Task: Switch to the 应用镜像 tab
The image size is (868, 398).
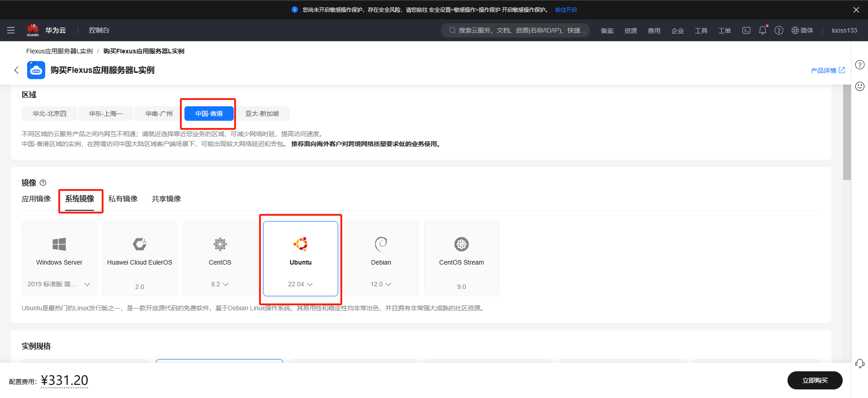Action: [x=36, y=199]
